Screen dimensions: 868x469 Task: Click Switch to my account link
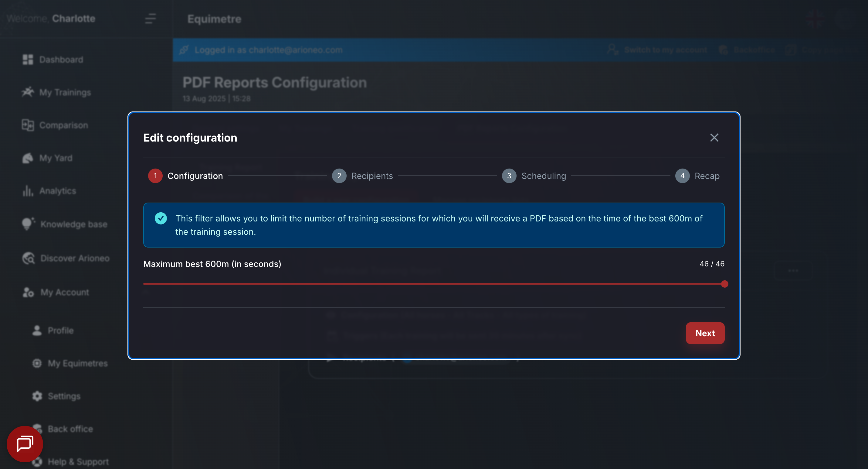[x=657, y=50]
